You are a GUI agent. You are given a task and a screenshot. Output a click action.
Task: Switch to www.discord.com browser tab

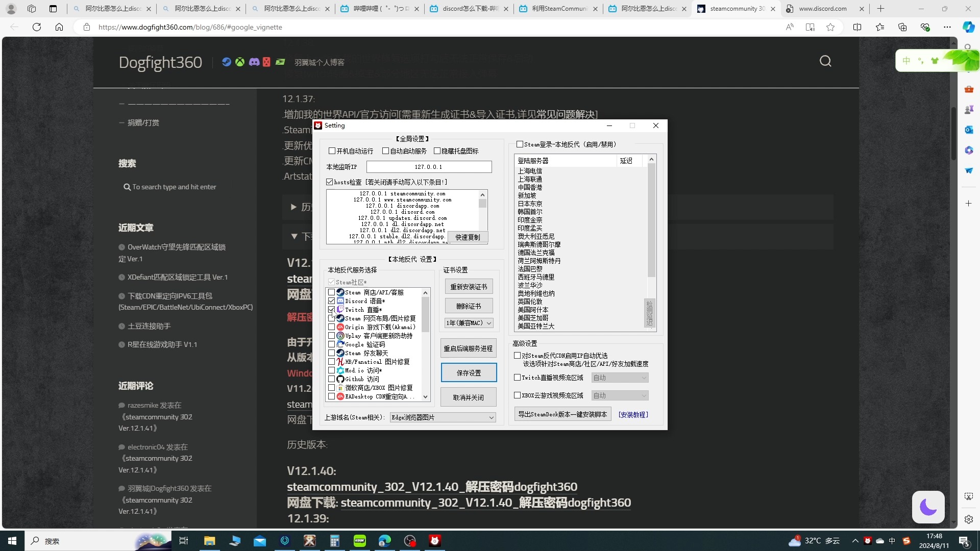825,9
